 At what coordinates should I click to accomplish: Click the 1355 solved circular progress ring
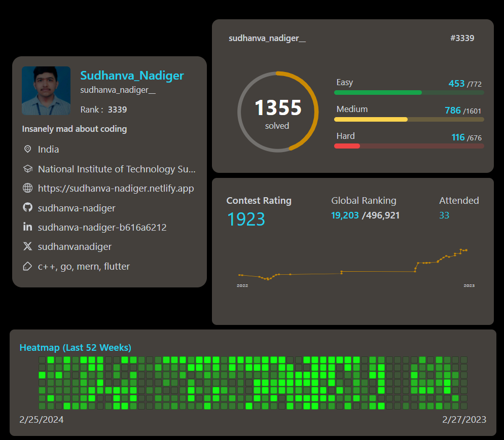(x=278, y=112)
